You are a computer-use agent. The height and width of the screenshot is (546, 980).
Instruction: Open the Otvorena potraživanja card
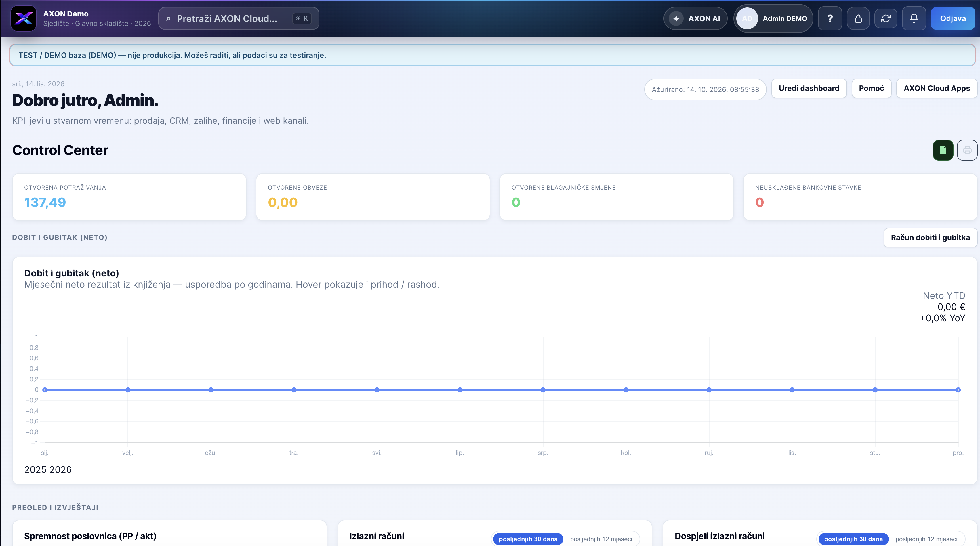(129, 197)
